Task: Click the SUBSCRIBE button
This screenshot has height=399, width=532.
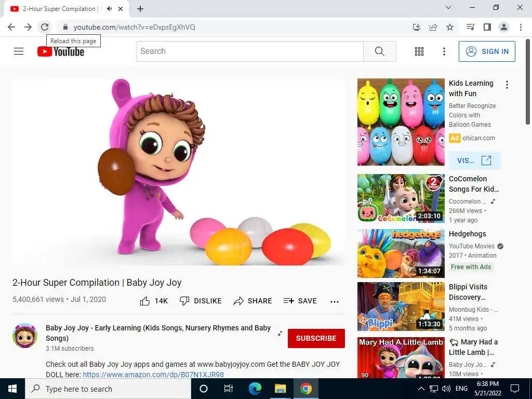Action: click(316, 338)
